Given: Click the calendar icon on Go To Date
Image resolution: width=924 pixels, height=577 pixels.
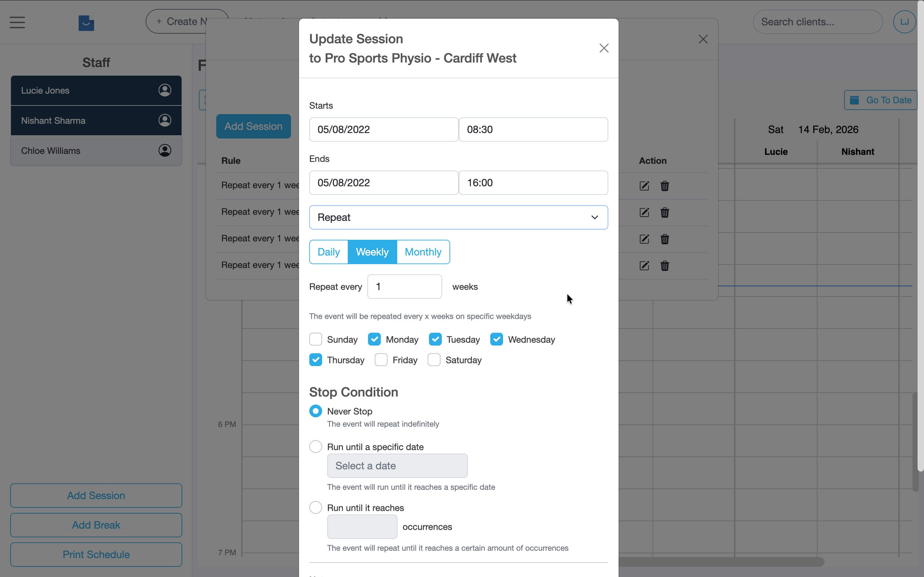Looking at the screenshot, I should click(854, 100).
